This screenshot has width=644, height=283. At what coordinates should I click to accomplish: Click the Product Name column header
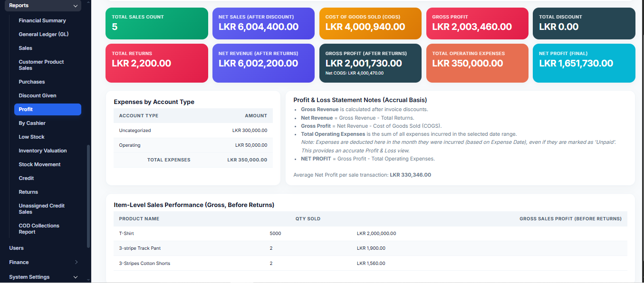click(139, 219)
